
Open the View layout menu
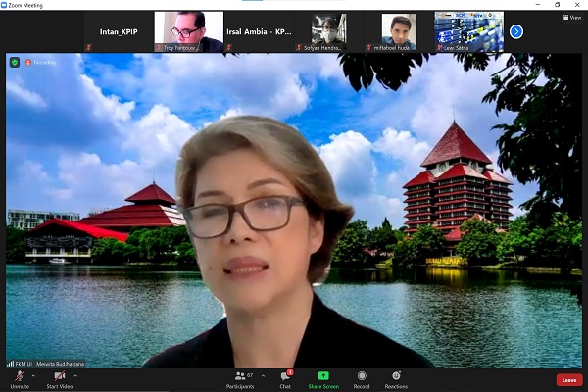coord(571,17)
